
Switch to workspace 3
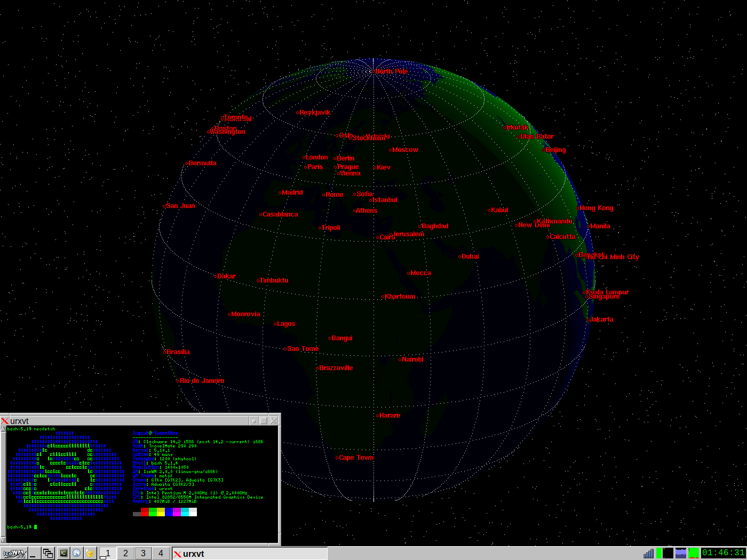coord(143,554)
